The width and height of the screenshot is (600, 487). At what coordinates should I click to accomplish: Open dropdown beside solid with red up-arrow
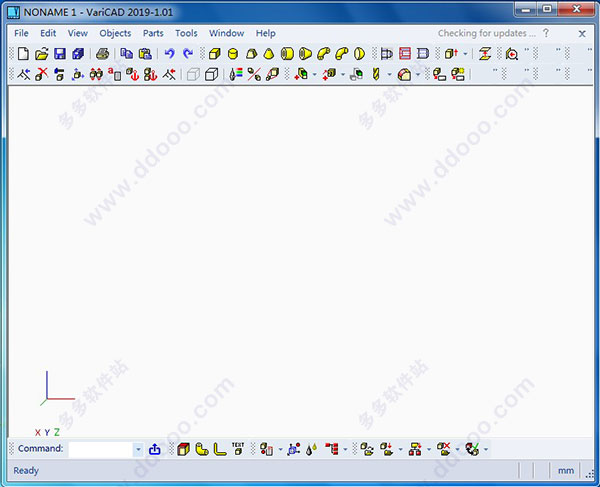pos(465,54)
